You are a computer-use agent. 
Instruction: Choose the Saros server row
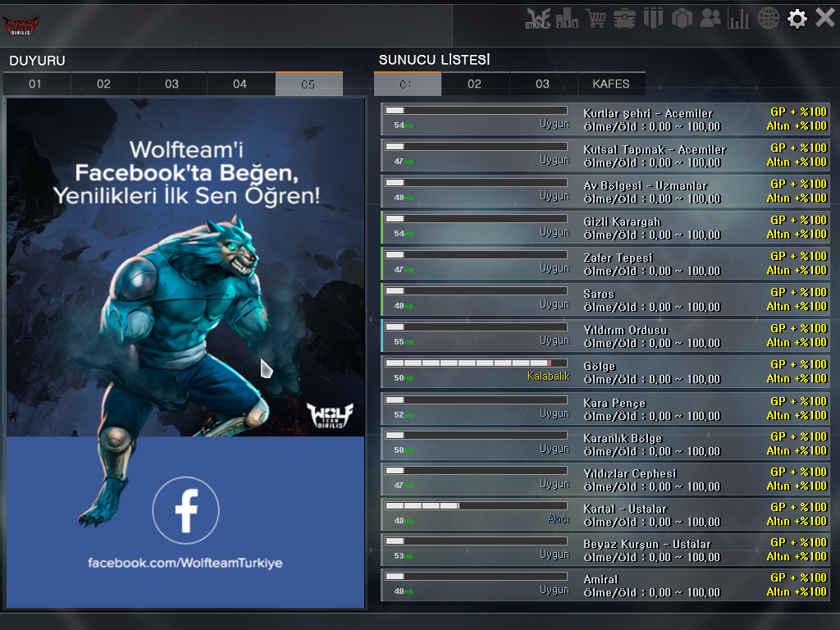point(605,299)
